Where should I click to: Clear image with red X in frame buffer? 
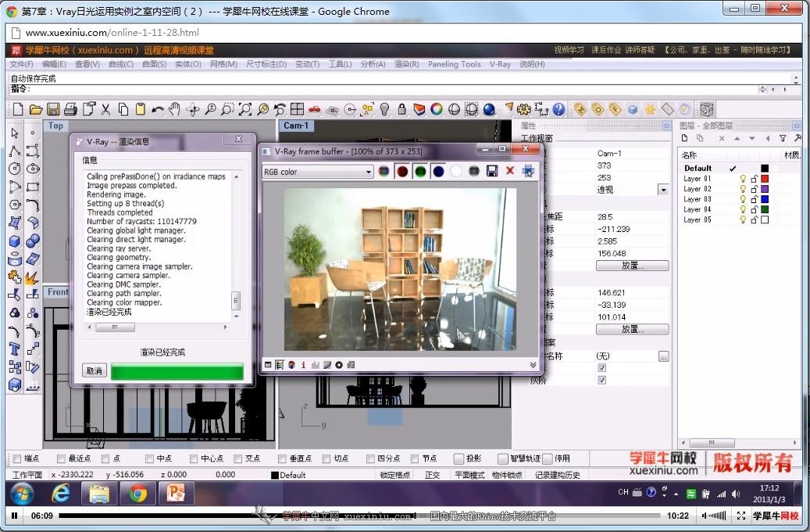(x=510, y=171)
